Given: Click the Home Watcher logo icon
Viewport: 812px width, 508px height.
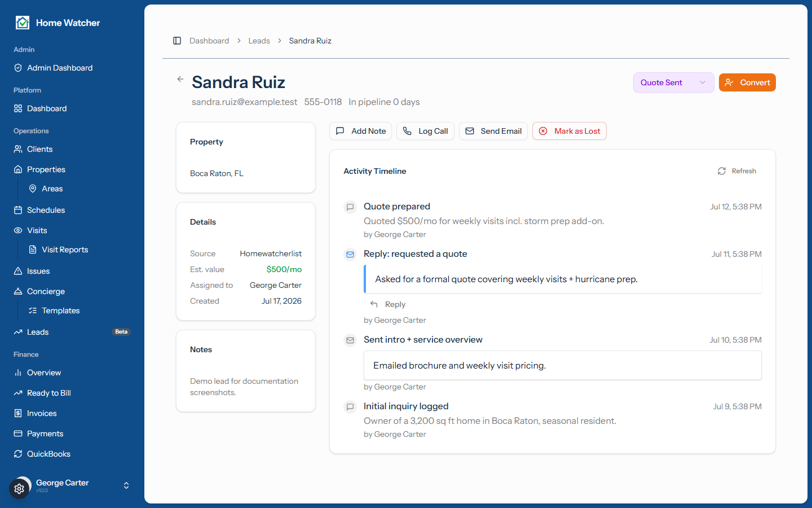Looking at the screenshot, I should (23, 23).
